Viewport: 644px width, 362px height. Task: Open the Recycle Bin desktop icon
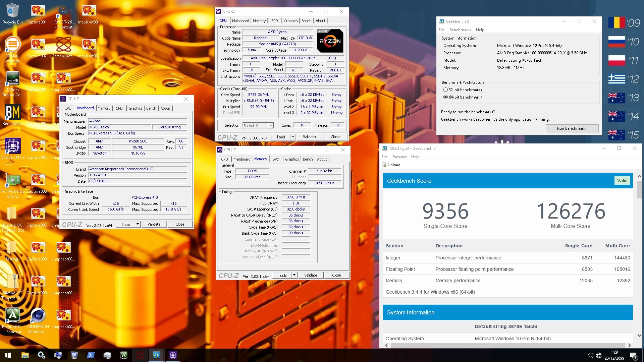tap(12, 14)
